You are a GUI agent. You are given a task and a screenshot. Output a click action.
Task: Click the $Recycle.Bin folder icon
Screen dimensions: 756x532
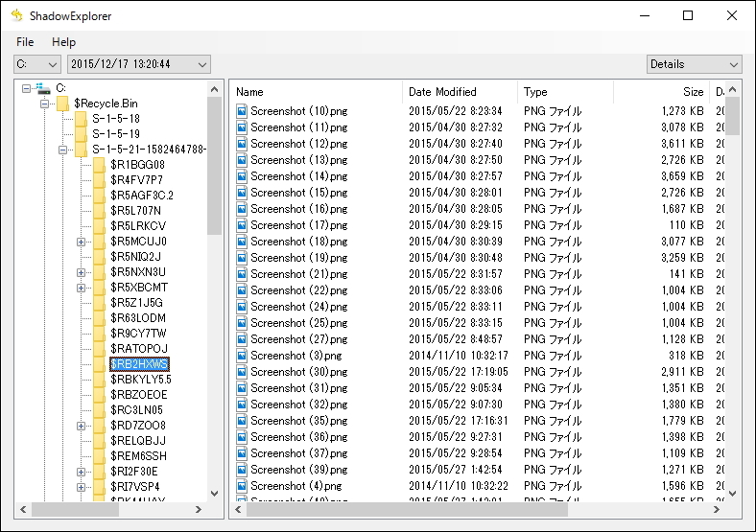point(62,104)
